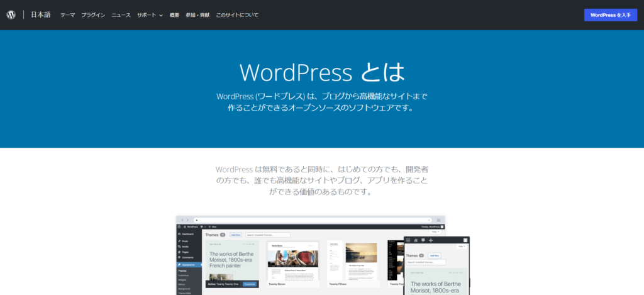Click the WordPress dashboard Themes screenshot image

(323, 255)
